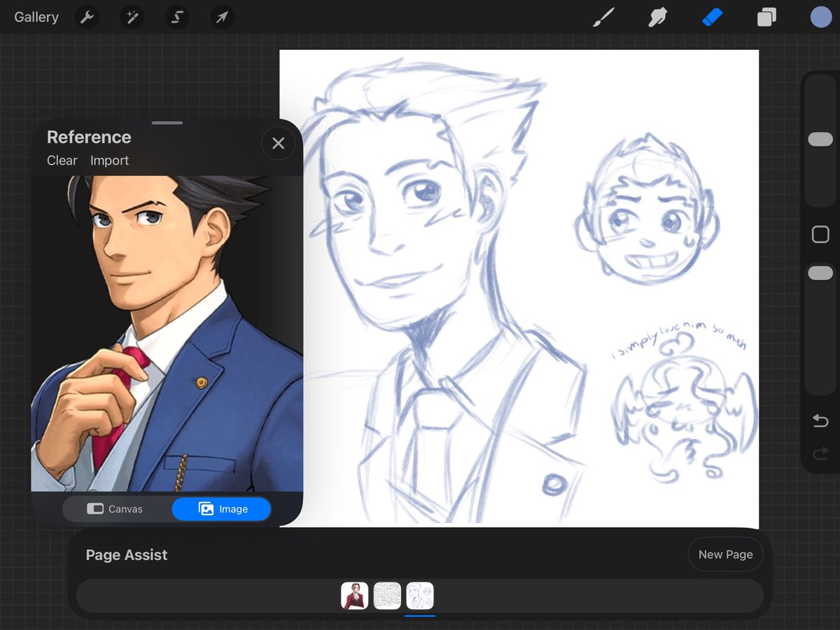Click the Reference panel title
Viewport: 840px width, 630px height.
pos(89,137)
